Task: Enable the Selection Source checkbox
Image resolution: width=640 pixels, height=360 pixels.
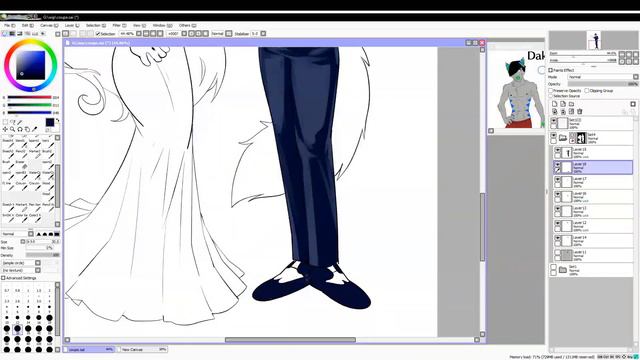Action: (x=551, y=96)
